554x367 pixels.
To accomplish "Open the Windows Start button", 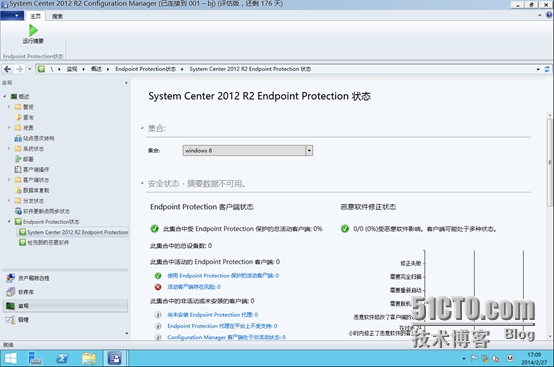I will pyautogui.click(x=11, y=359).
